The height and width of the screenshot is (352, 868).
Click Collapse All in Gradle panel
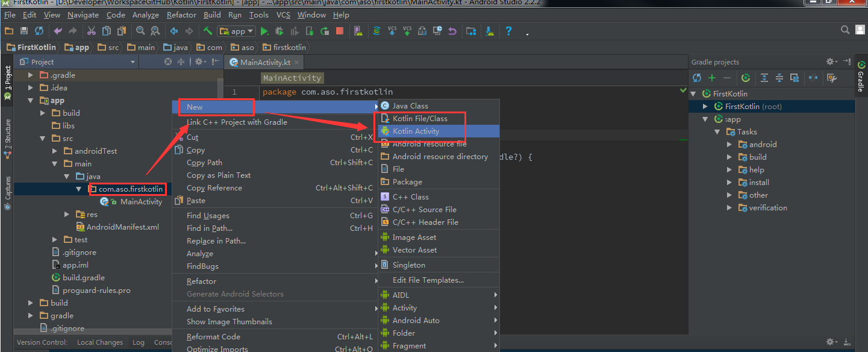pos(779,78)
